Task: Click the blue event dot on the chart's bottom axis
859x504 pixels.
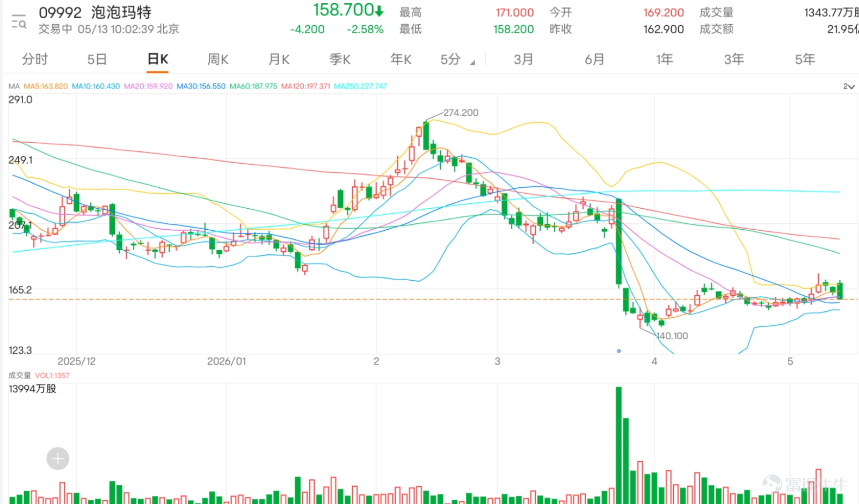Action: click(618, 351)
